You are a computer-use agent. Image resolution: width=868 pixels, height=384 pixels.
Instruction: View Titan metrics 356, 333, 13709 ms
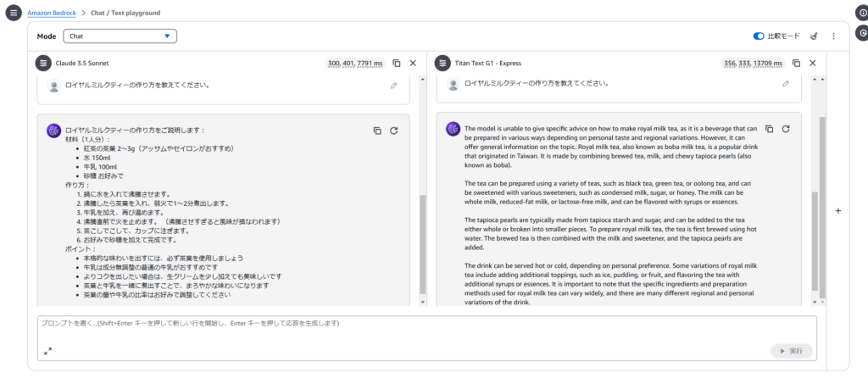754,63
